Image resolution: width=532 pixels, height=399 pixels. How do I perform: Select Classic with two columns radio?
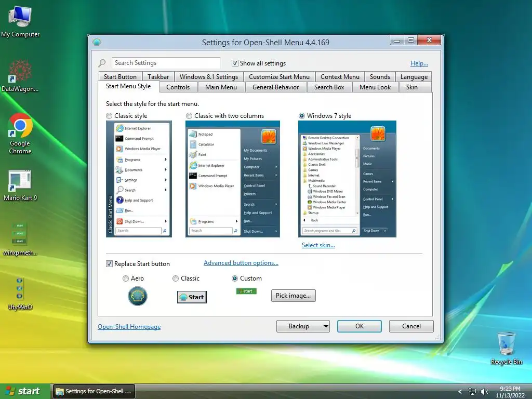point(189,116)
